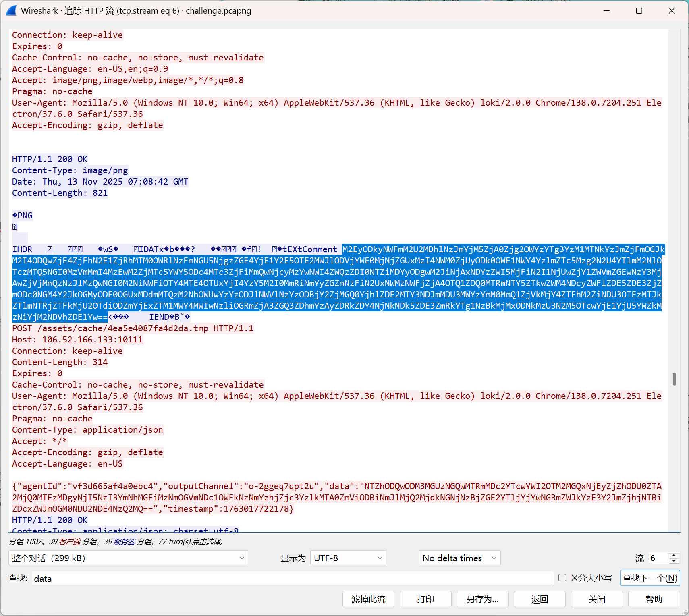Click the Content-Type: image/png response header
The image size is (689, 616).
pos(70,170)
